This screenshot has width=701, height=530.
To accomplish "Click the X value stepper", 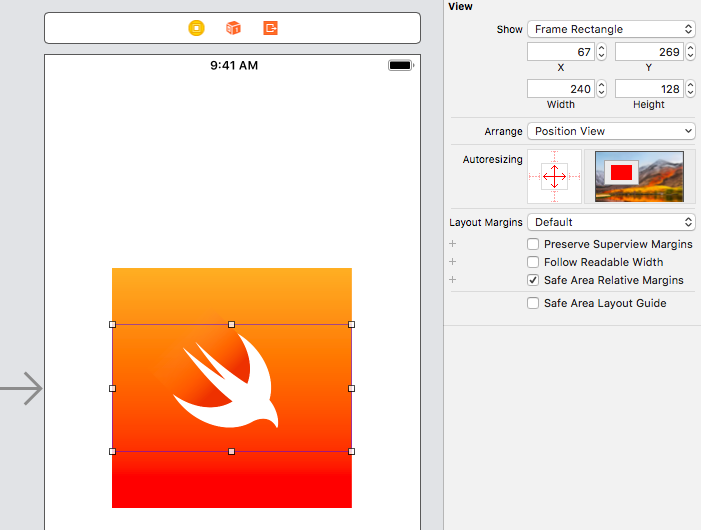I will pyautogui.click(x=602, y=52).
